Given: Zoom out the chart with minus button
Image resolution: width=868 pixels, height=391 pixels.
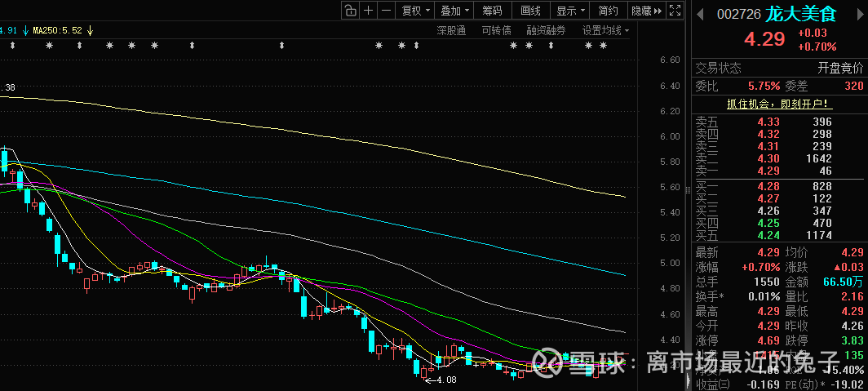Looking at the screenshot, I should (x=386, y=11).
